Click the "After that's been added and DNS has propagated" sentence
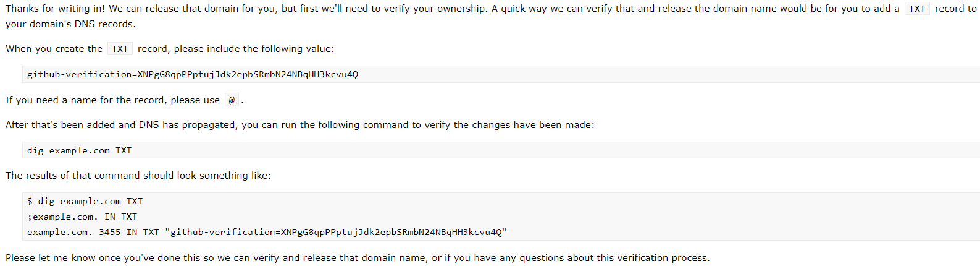Viewport: 980px width, 266px height. pos(120,125)
